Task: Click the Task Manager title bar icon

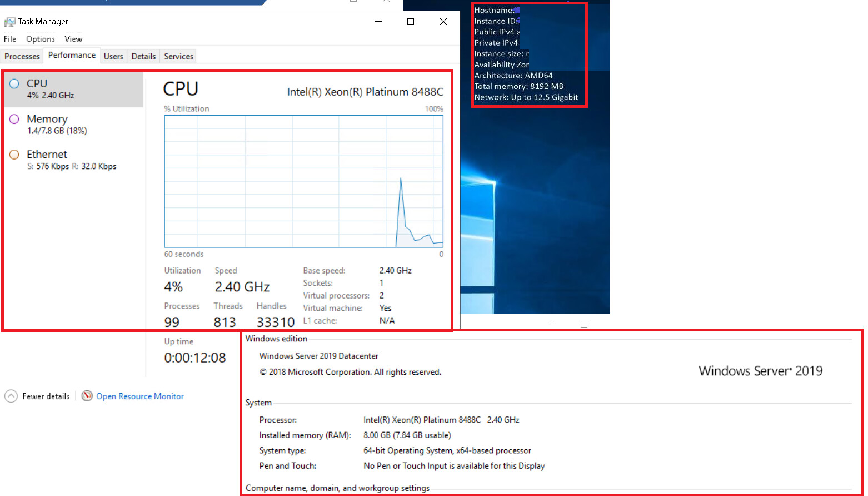Action: (x=9, y=22)
